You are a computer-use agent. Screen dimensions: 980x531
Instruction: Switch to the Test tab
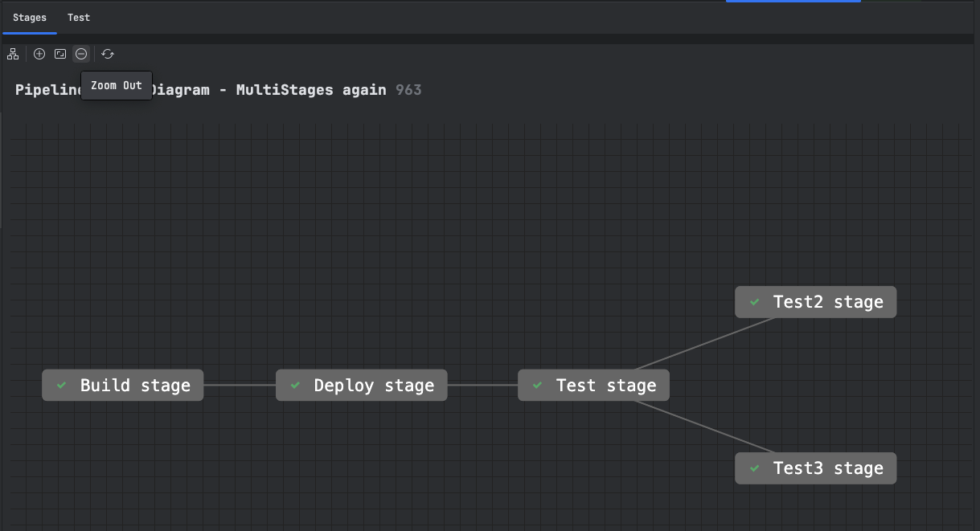click(x=79, y=18)
